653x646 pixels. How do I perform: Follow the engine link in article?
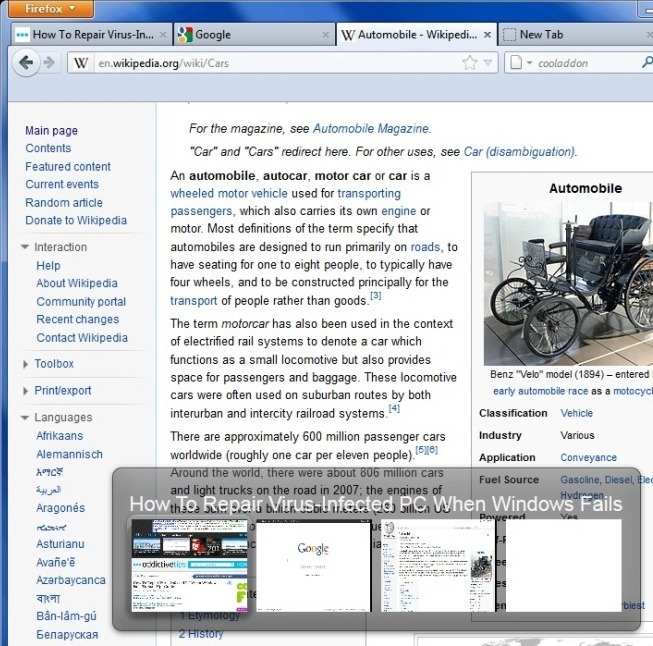[399, 211]
